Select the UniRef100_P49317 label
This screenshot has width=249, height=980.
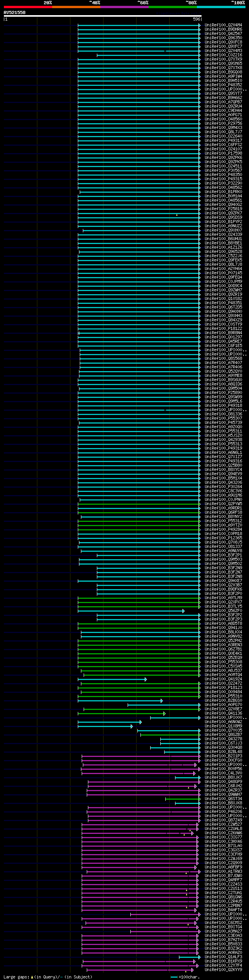[x=223, y=141]
